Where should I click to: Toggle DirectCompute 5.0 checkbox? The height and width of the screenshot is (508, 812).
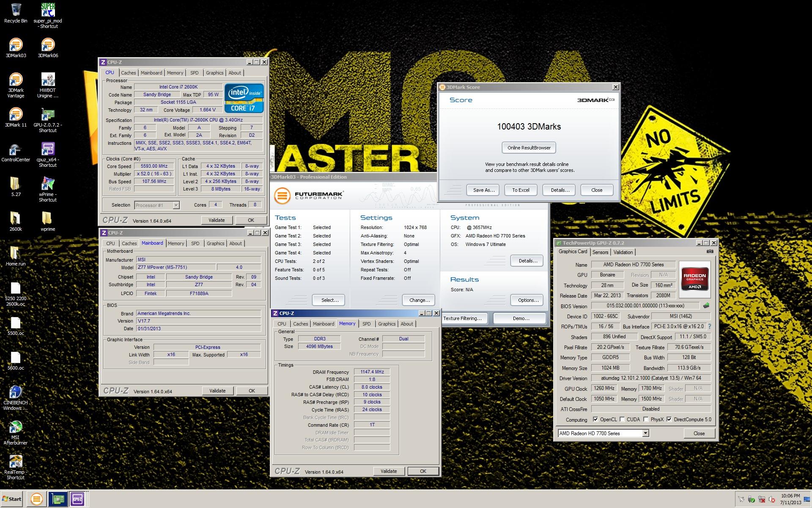669,419
